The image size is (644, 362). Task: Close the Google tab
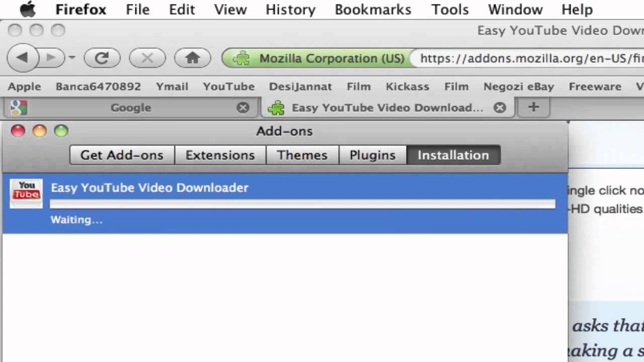click(x=243, y=108)
